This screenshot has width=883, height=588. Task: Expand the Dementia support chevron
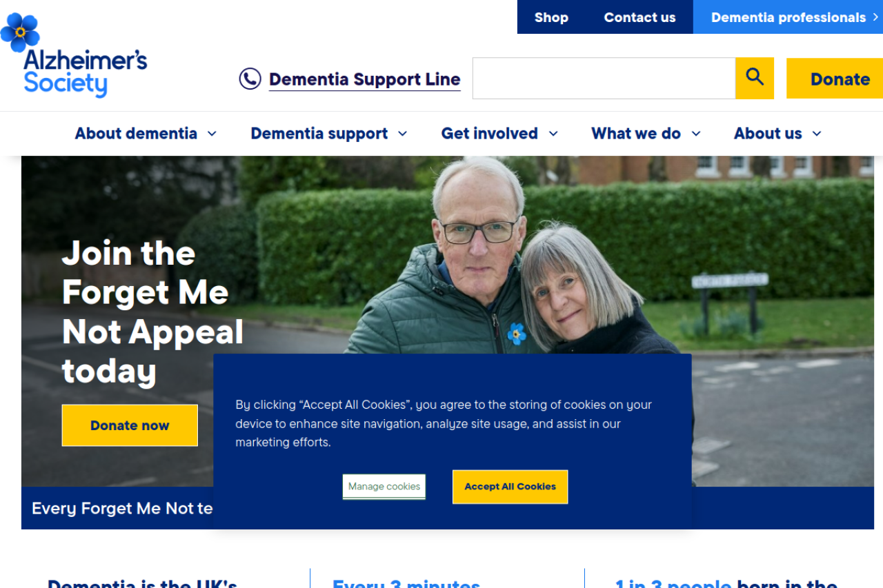coord(402,134)
